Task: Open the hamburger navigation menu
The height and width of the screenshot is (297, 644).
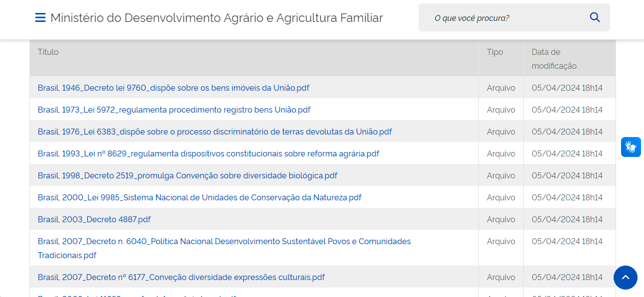Action: tap(40, 18)
